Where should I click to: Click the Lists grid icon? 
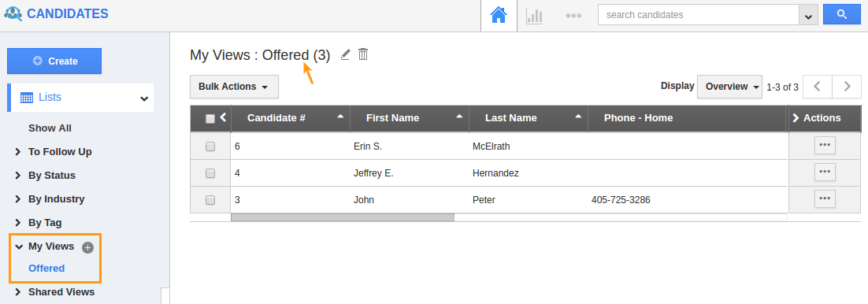coord(27,98)
